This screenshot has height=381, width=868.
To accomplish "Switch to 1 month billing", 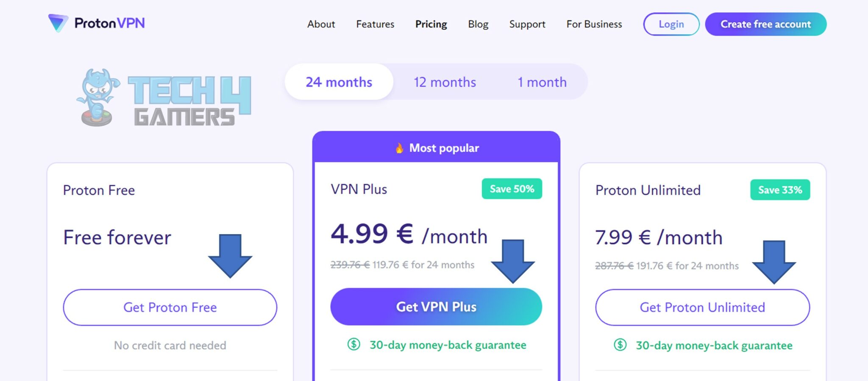I will [x=542, y=82].
